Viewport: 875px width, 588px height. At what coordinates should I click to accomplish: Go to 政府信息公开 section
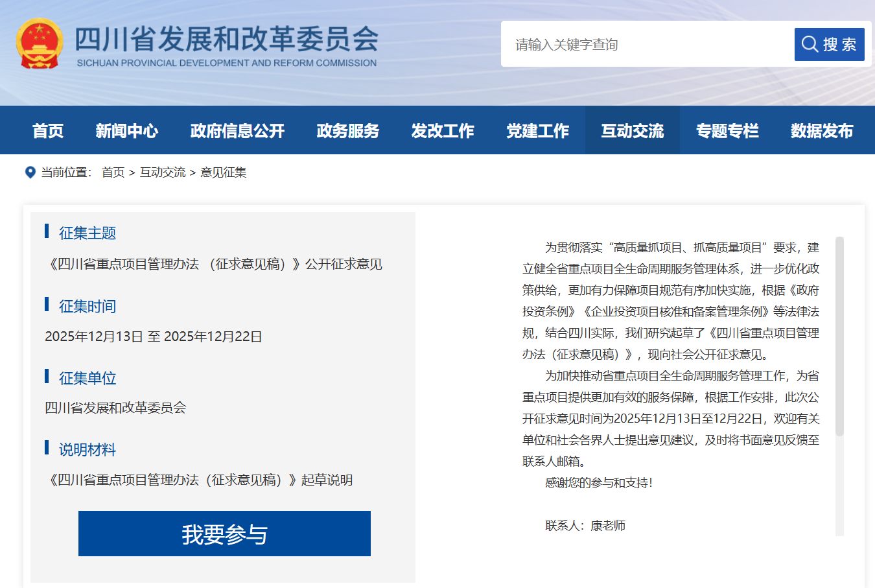[x=237, y=131]
